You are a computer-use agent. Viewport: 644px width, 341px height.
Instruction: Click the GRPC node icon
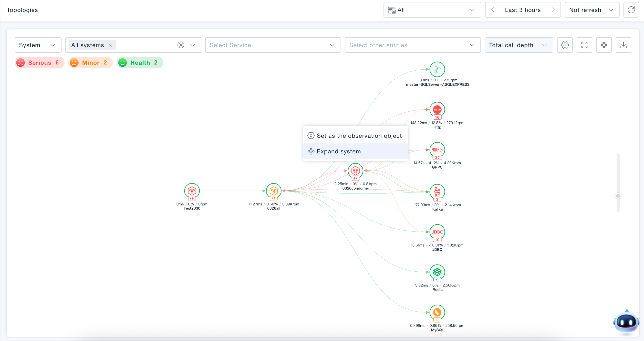pyautogui.click(x=437, y=150)
